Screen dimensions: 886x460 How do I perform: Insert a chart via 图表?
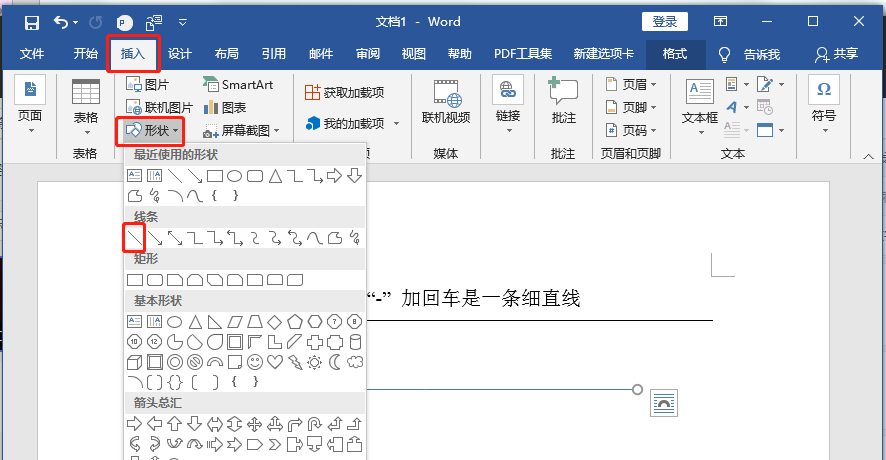point(225,107)
